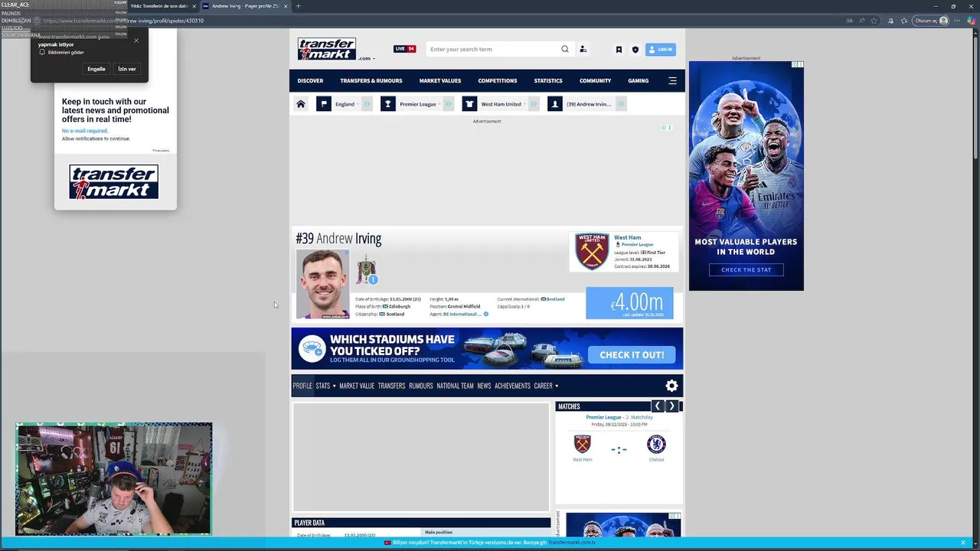Image resolution: width=980 pixels, height=551 pixels.
Task: Click the verified badge next to the agent
Action: [x=486, y=314]
